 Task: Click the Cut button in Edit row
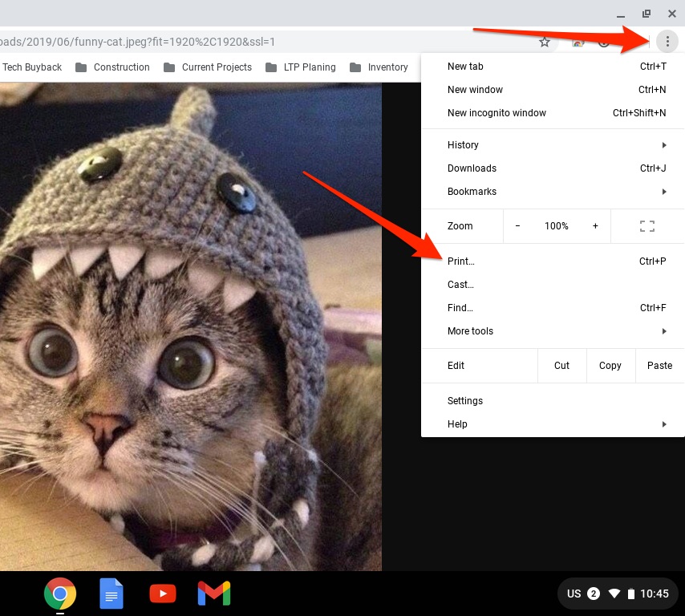point(561,366)
